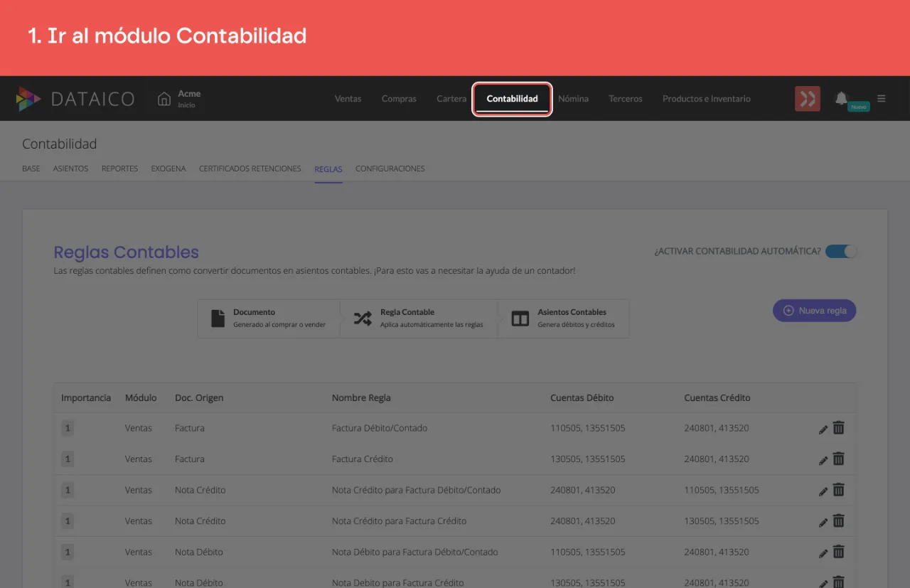This screenshot has width=910, height=588.
Task: Select the REGLAS tab
Action: [x=328, y=169]
